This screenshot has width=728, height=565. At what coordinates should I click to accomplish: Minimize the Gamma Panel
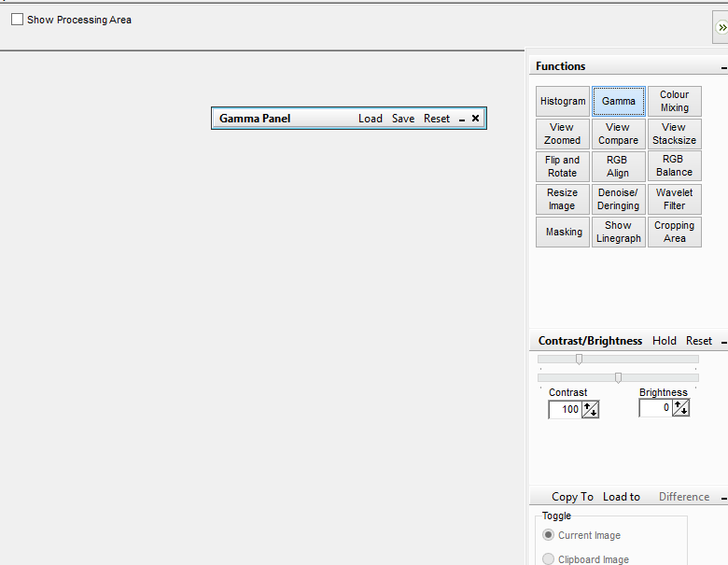[x=461, y=120]
